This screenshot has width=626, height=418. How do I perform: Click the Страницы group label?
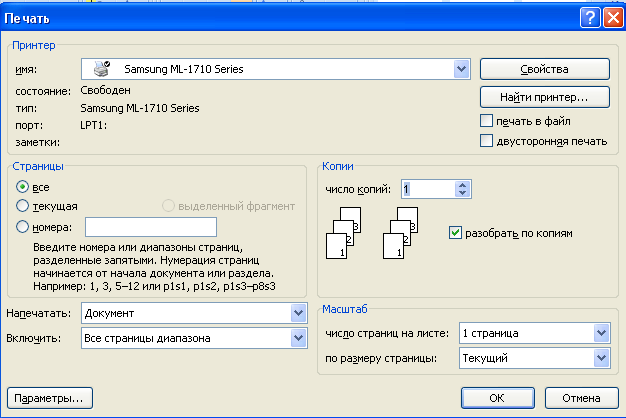coord(38,166)
